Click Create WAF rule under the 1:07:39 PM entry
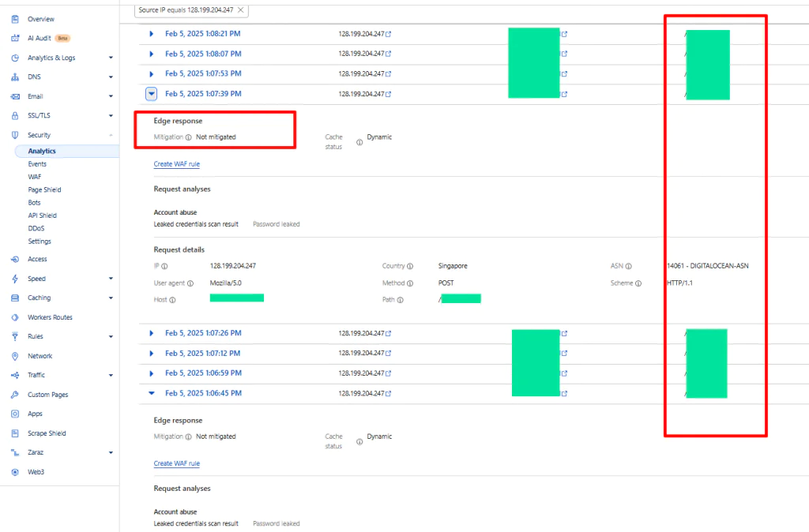This screenshot has width=809, height=532. [176, 164]
